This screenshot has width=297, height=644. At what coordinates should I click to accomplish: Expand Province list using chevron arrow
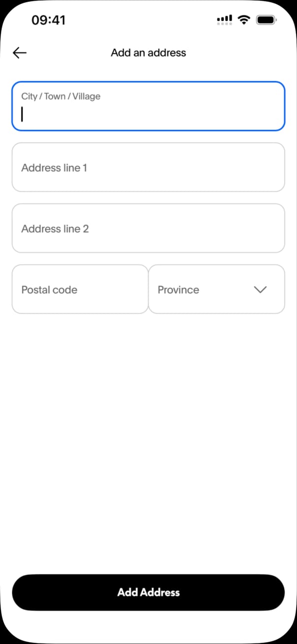point(260,289)
